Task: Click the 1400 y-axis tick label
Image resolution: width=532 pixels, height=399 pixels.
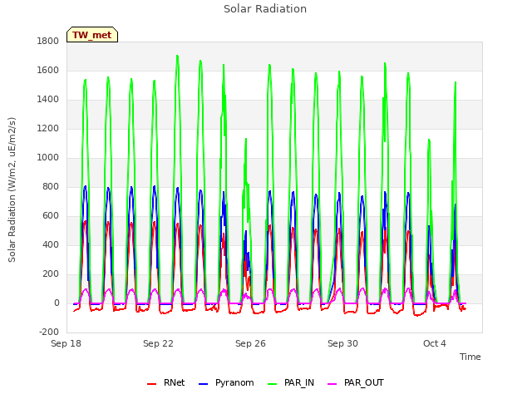Action: click(x=48, y=100)
